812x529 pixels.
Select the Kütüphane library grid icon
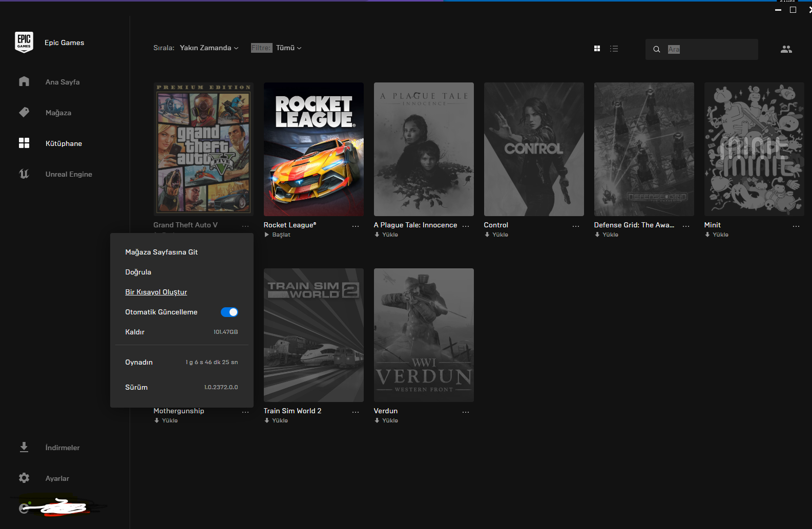point(24,143)
